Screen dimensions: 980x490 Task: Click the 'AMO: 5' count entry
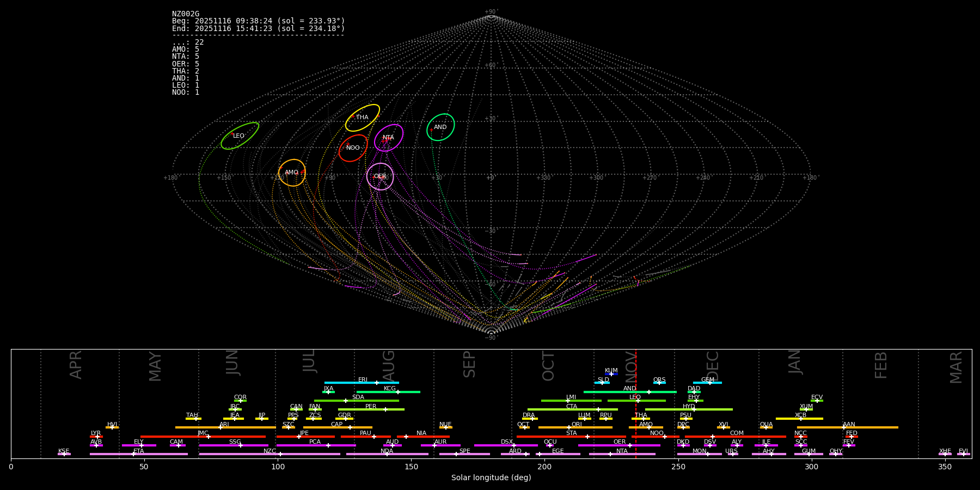tap(186, 50)
